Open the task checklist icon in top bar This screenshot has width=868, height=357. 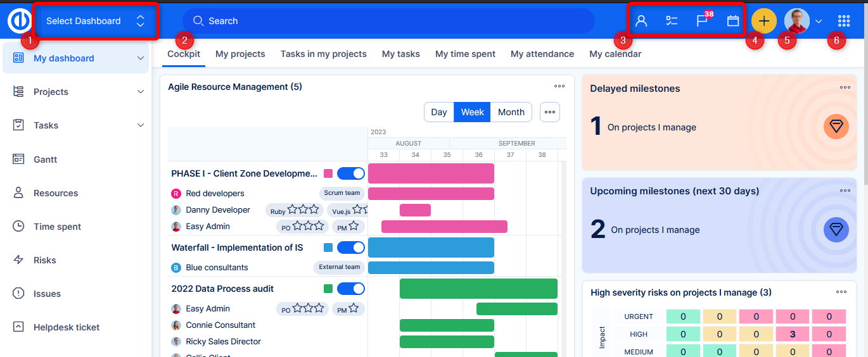(x=672, y=21)
